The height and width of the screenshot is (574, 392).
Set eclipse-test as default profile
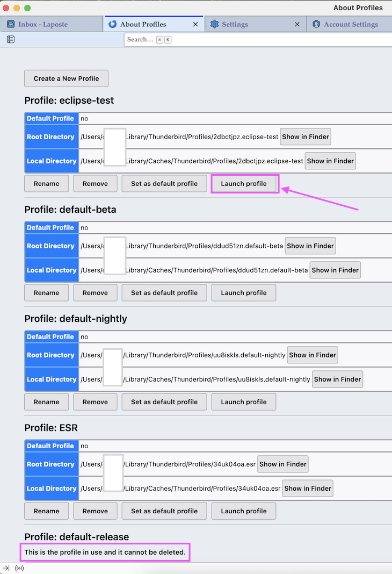[164, 183]
